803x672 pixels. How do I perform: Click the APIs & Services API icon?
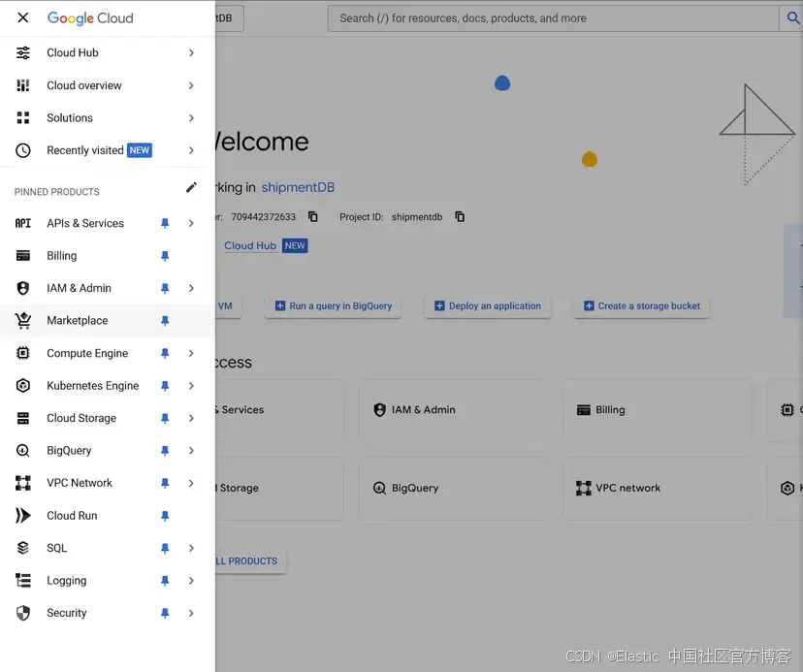coord(23,223)
